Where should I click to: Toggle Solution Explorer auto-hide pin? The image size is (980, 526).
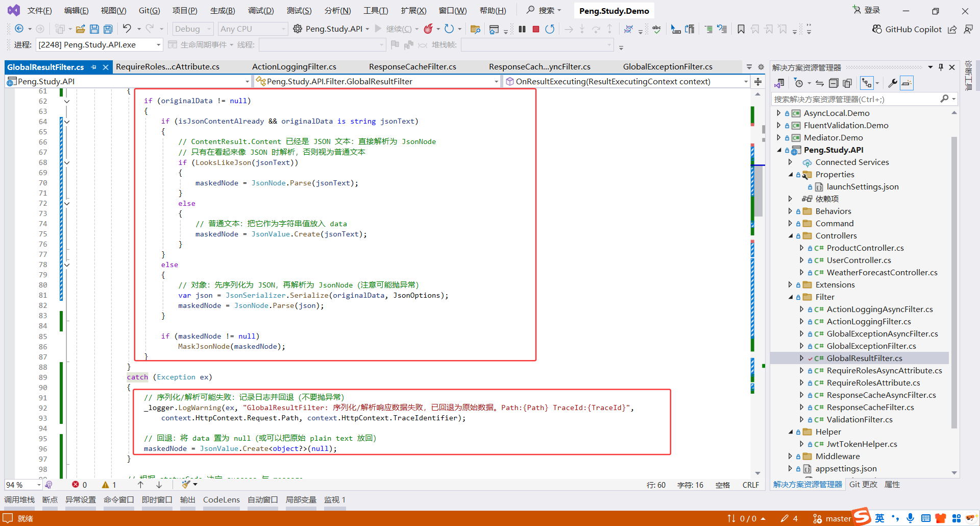941,67
